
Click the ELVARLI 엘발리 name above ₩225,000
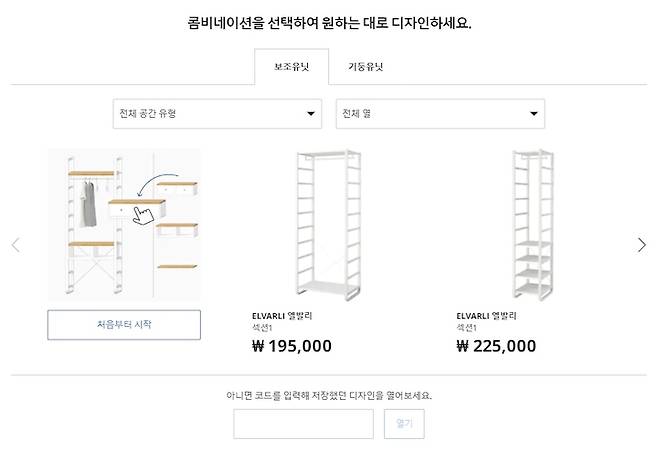(x=486, y=315)
